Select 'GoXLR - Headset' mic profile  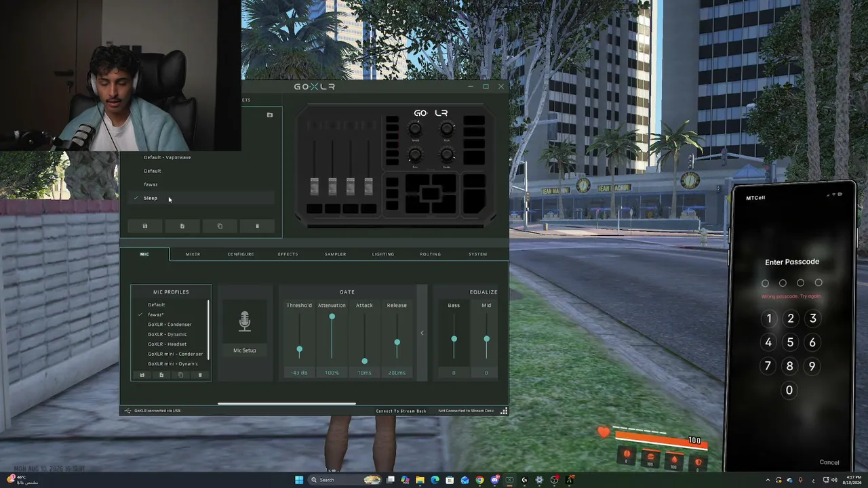pyautogui.click(x=167, y=344)
